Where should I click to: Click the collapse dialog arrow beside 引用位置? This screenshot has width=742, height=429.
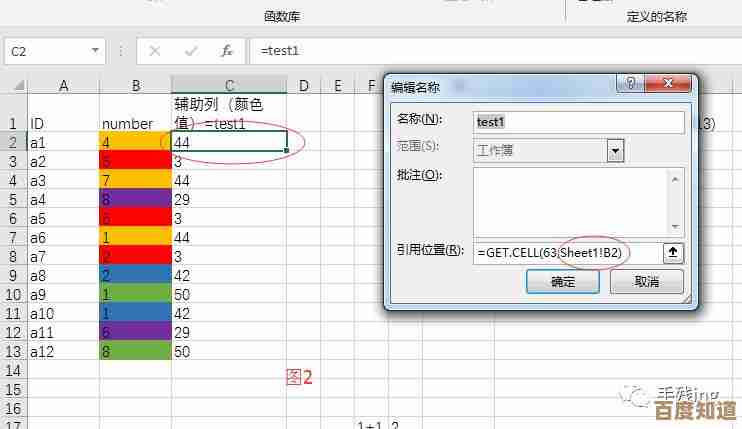[x=673, y=253]
